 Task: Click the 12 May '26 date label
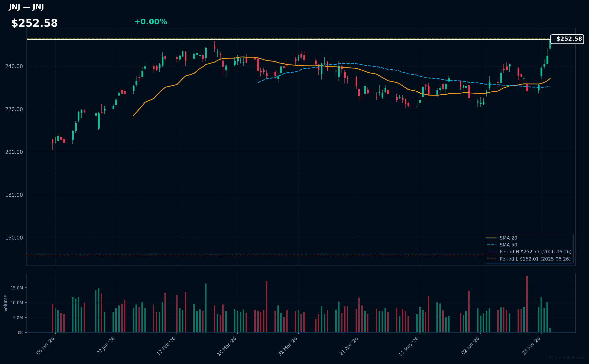click(409, 346)
